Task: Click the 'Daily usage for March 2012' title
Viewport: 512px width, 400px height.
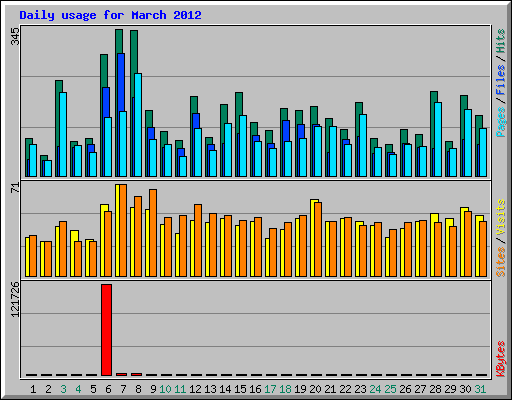Action: pos(110,15)
